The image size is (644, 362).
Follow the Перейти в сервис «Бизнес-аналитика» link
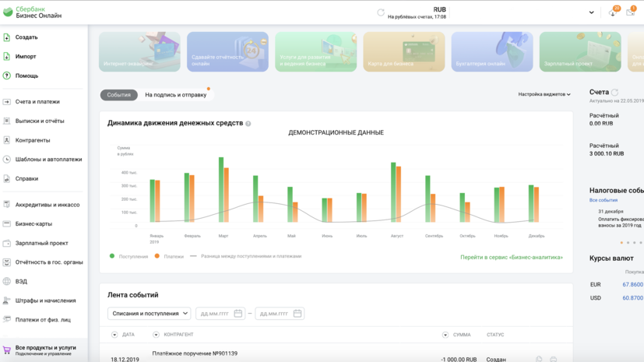tap(511, 257)
